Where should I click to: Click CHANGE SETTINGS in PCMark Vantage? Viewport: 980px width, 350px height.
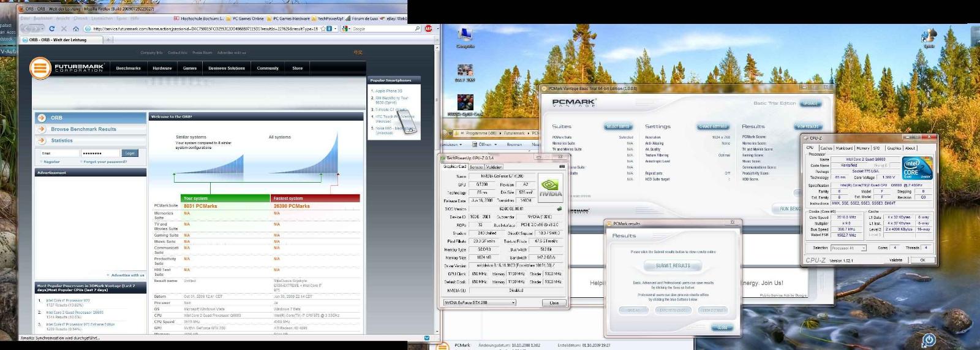point(713,126)
